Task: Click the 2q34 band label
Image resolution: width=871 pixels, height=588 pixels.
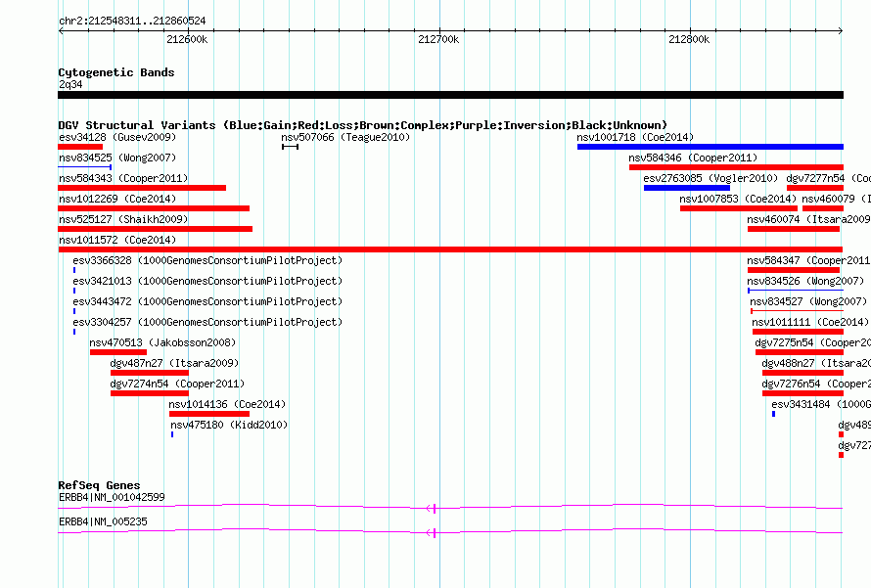Action: 70,84
